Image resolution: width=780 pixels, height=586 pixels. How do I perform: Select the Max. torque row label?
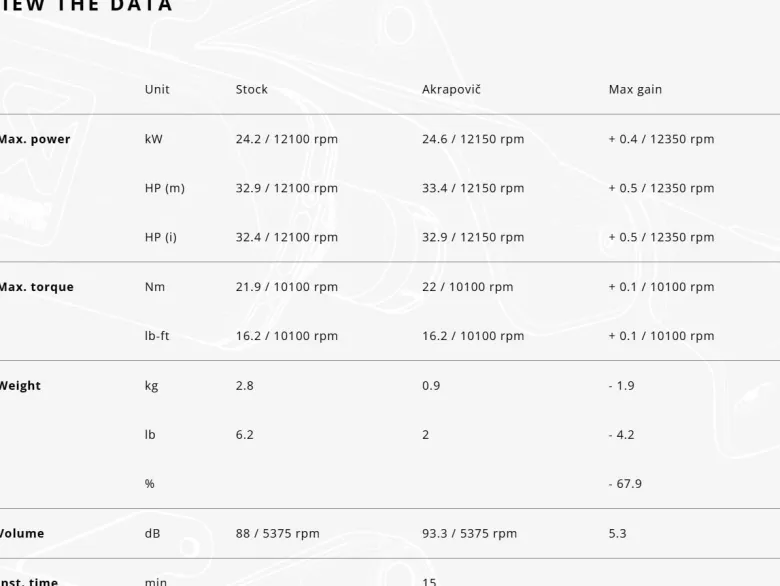(37, 287)
